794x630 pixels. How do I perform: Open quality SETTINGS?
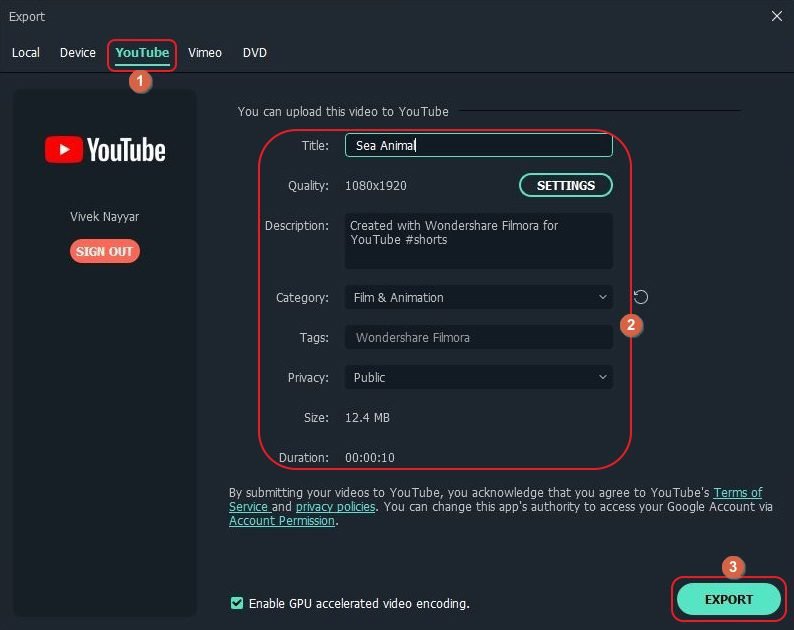(x=566, y=185)
